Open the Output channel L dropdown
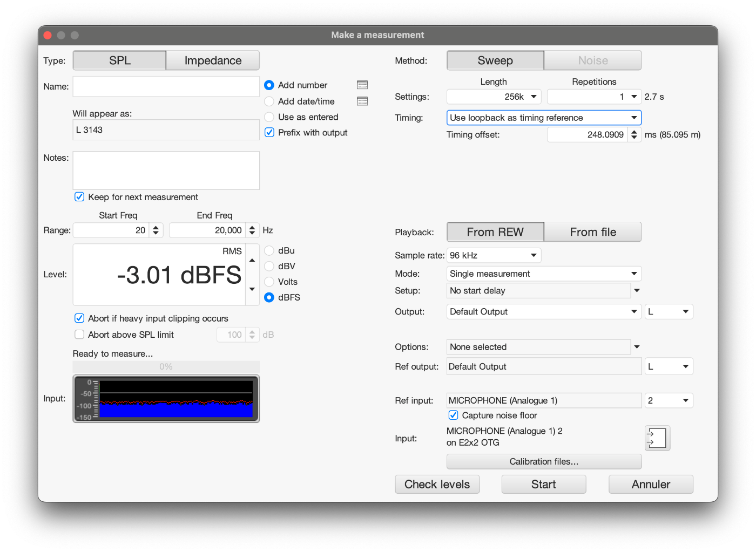The height and width of the screenshot is (552, 756). tap(669, 311)
